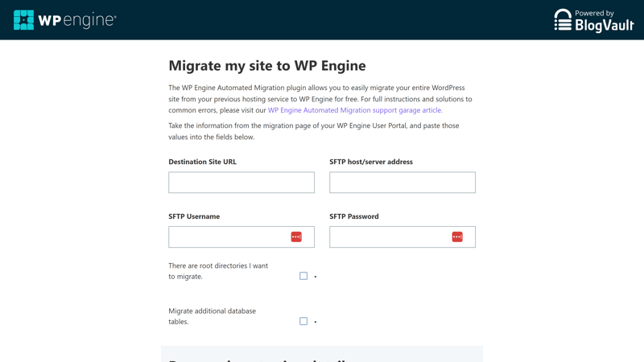Check Migrate additional database tables box
Screen dimensions: 644x362
[x=303, y=321]
